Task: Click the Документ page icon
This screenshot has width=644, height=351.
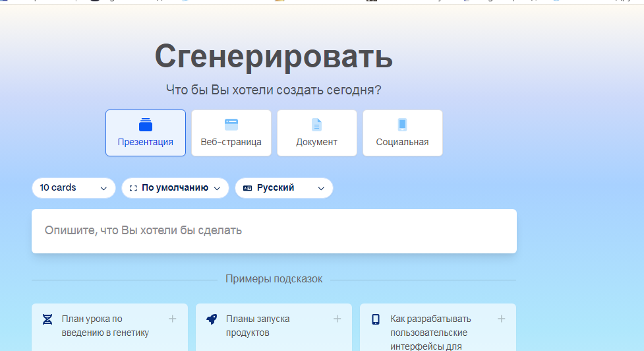Action: click(317, 125)
